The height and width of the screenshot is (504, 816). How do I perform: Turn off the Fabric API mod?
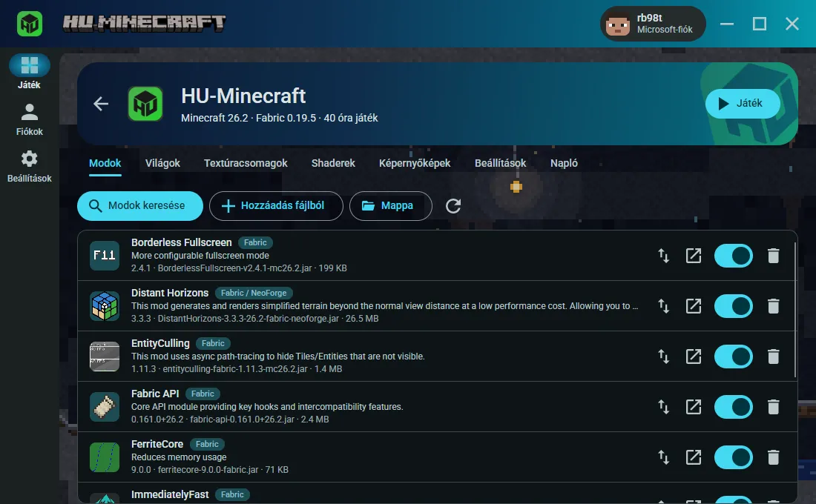[x=733, y=407]
